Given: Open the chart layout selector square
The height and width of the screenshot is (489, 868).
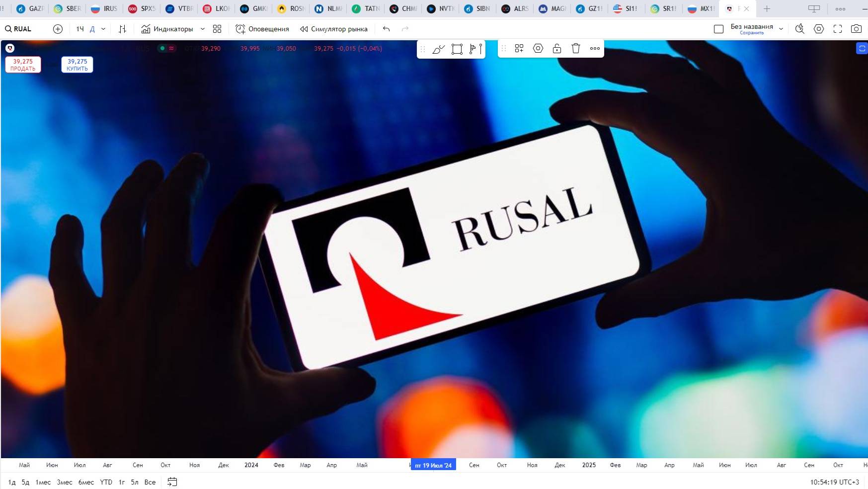Looking at the screenshot, I should [x=718, y=29].
